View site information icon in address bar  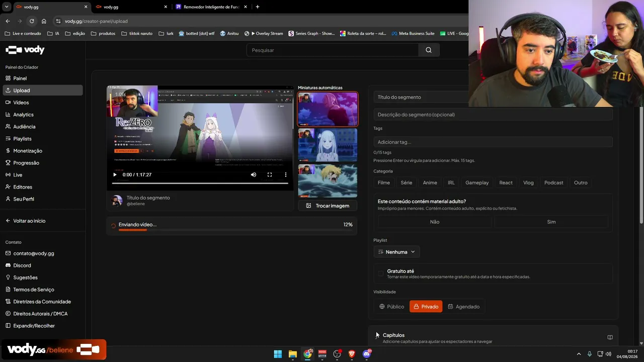point(58,21)
